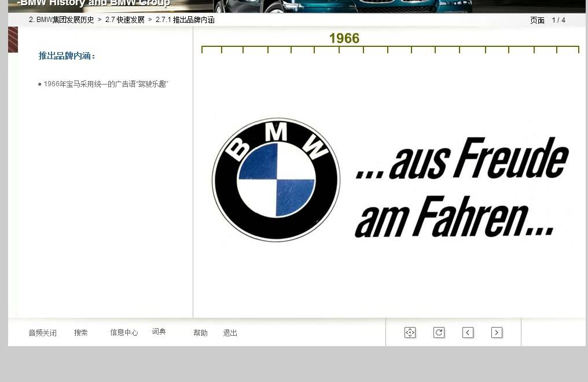Go to next page arrow
The height and width of the screenshot is (382, 588).
pos(497,333)
